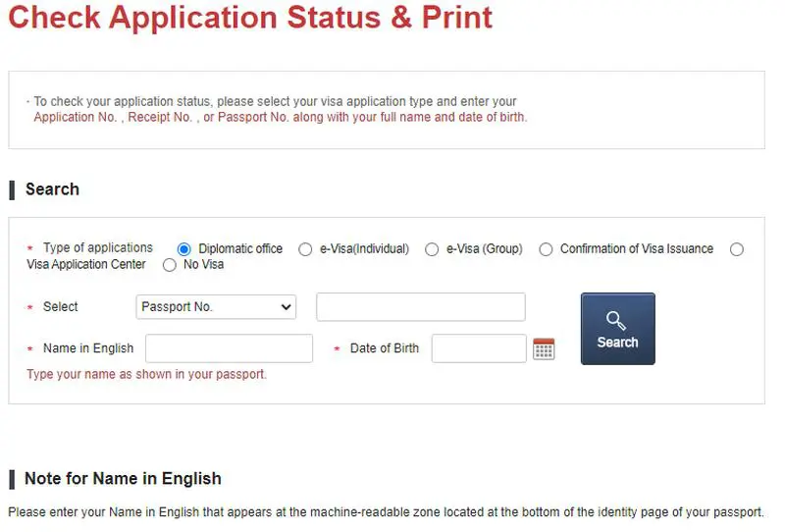Select the Visa Application Center radio
The height and width of the screenshot is (532, 785).
(x=737, y=249)
